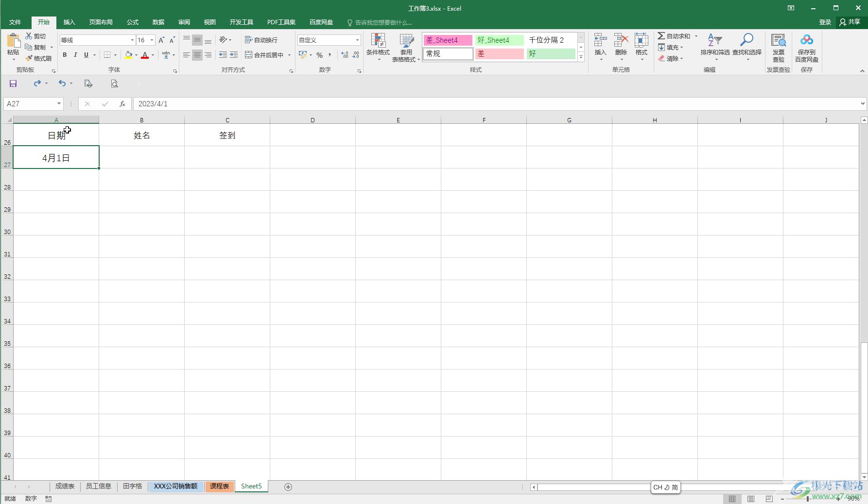Open the number format dropdown (自定义)
Image resolution: width=868 pixels, height=504 pixels.
click(357, 40)
